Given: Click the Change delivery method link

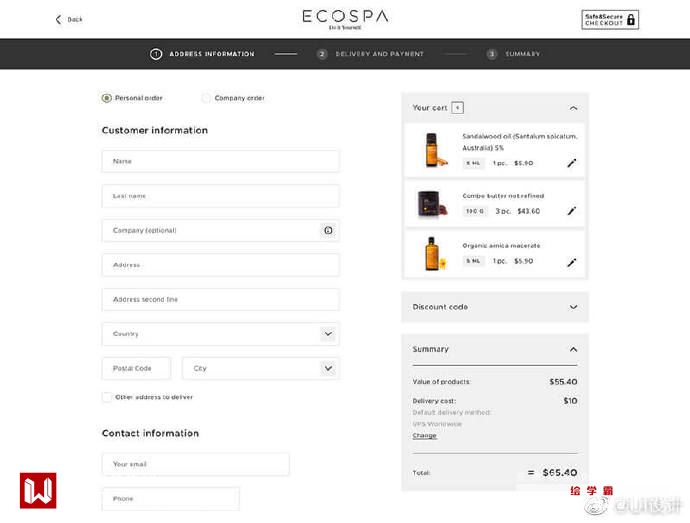Looking at the screenshot, I should click(x=424, y=436).
